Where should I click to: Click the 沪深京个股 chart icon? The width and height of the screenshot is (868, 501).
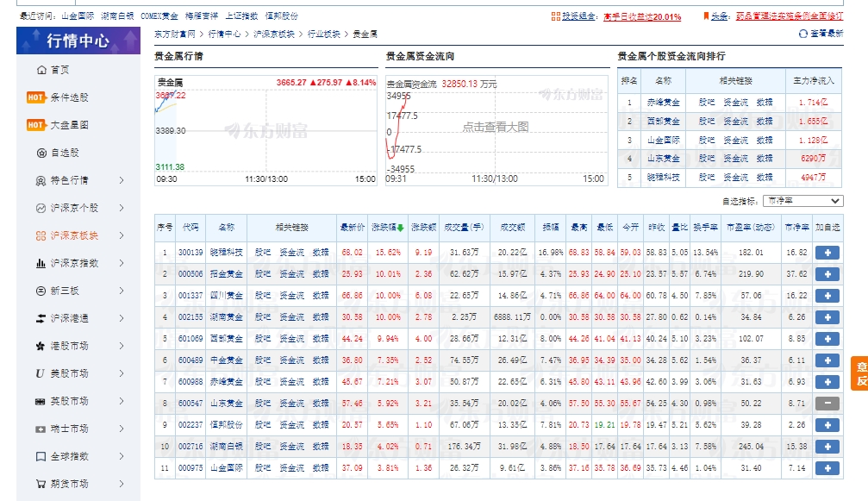pos(41,208)
